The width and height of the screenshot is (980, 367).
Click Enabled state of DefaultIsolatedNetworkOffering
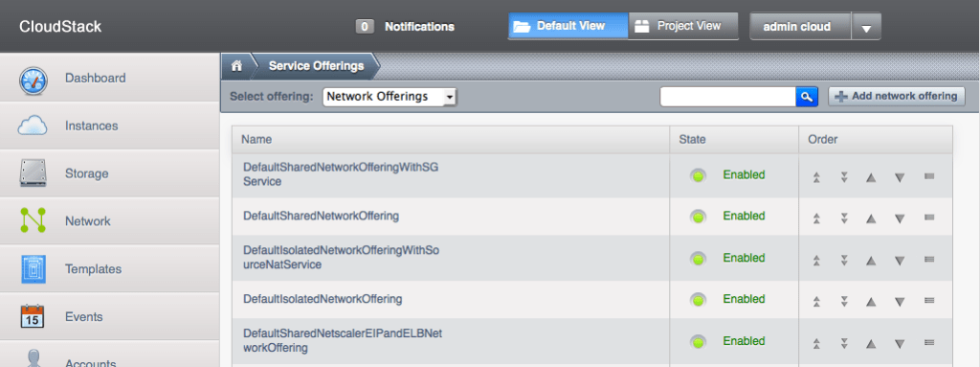click(x=744, y=299)
